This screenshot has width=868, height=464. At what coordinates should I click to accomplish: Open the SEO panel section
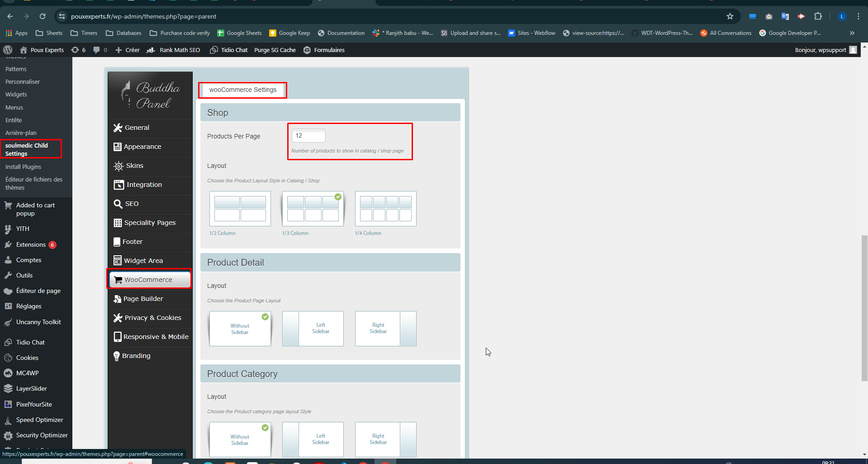150,204
